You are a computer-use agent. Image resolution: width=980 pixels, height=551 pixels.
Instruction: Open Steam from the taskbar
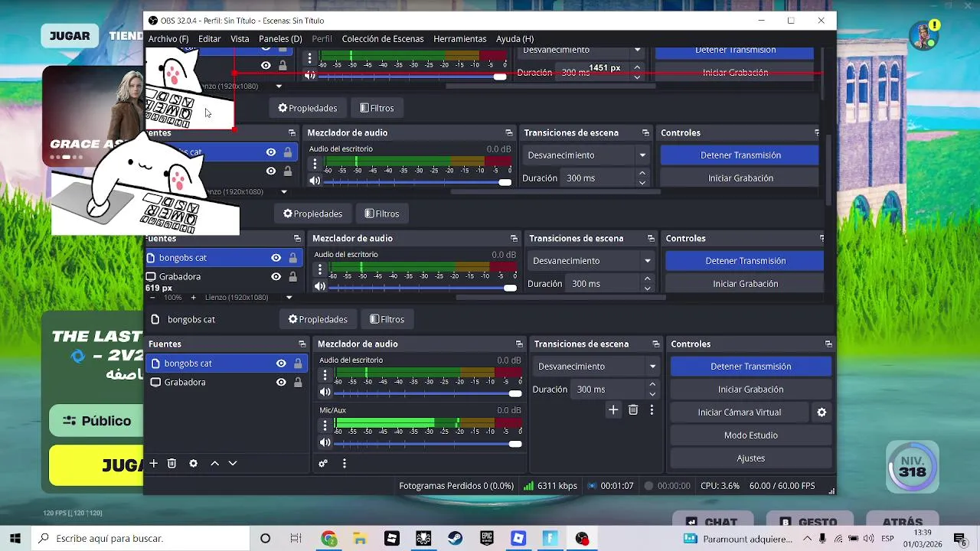click(x=455, y=539)
